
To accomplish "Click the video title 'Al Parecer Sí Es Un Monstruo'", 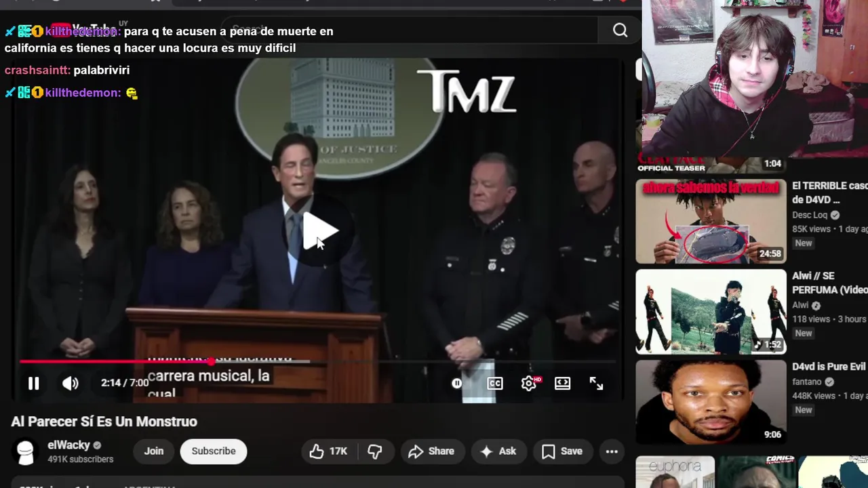I will pos(104,422).
